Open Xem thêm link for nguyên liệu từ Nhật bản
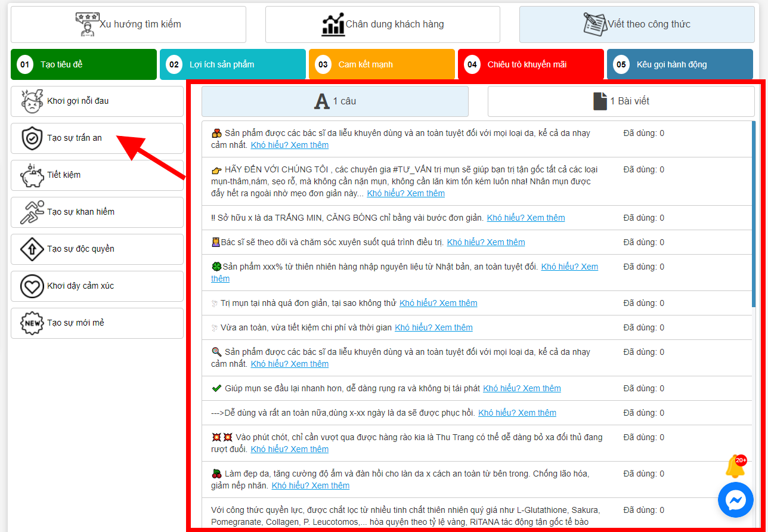 [x=569, y=267]
